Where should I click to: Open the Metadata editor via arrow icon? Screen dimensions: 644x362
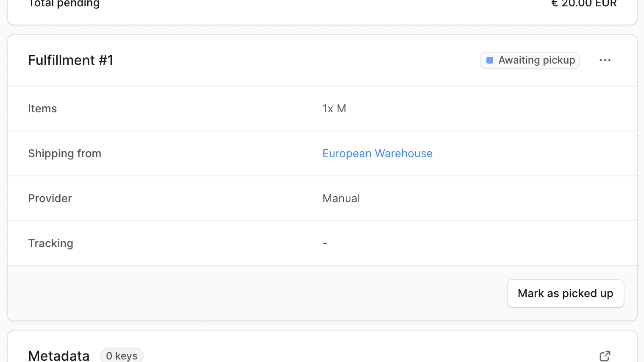click(605, 356)
